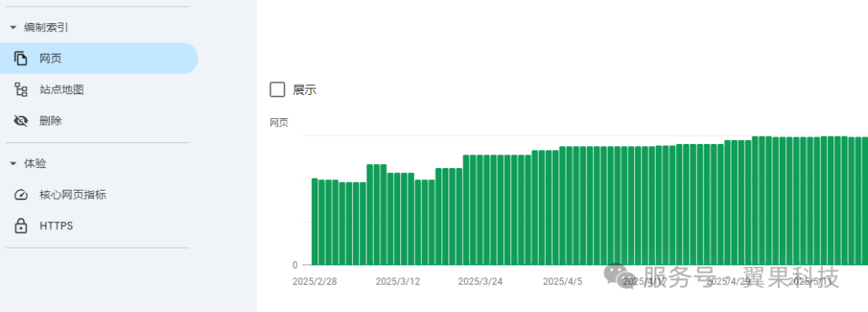Image resolution: width=868 pixels, height=312 pixels.
Task: Click the crossed-eye removal icon
Action: point(21,121)
